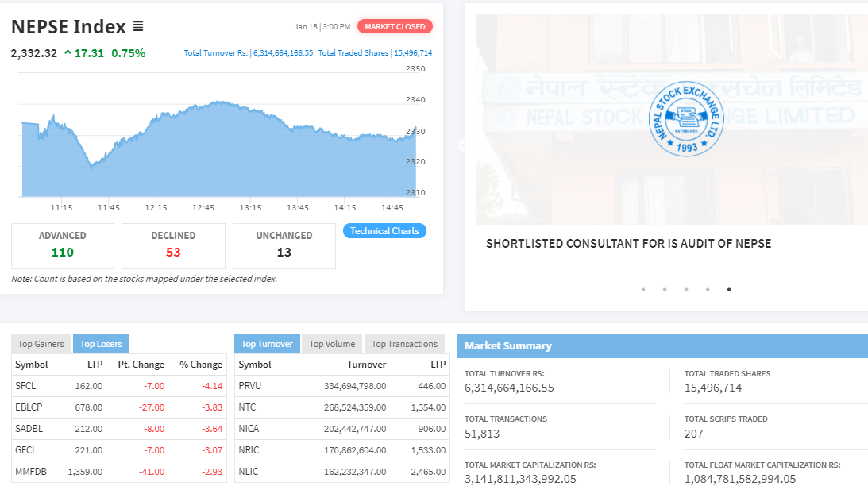Click PRVU's turnover 334,694,798.00
This screenshot has height=490, width=868.
coord(355,386)
